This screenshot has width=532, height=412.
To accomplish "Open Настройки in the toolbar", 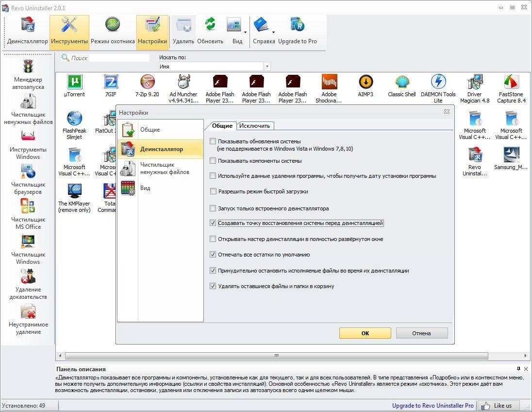I will [x=152, y=32].
